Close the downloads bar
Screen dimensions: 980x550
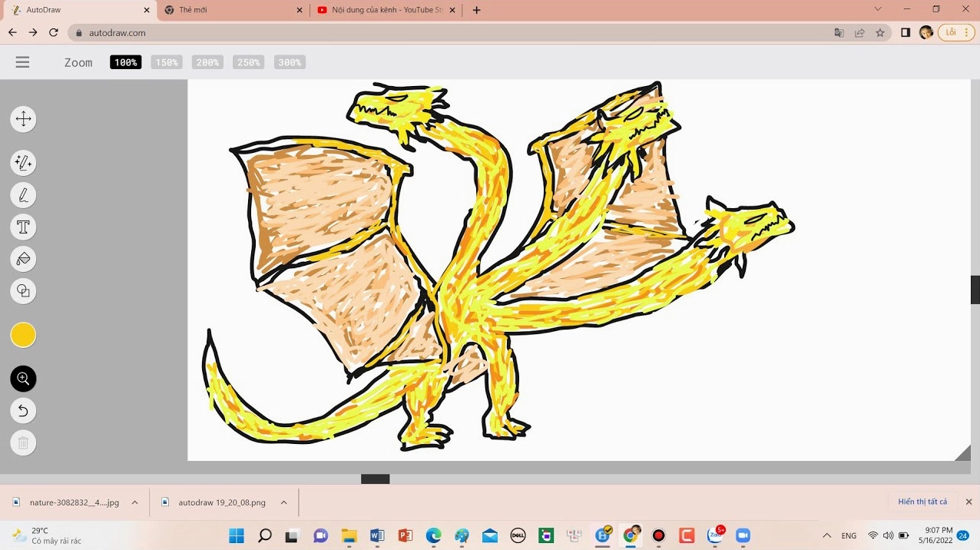point(968,502)
